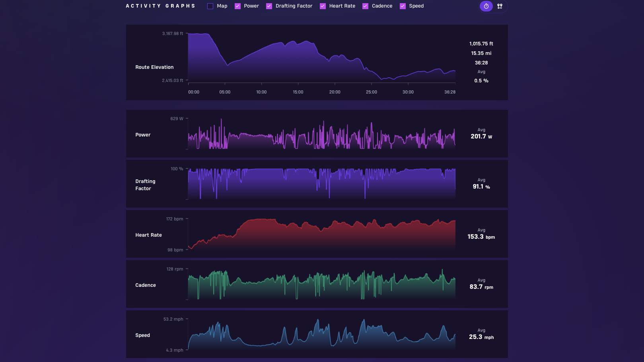This screenshot has height=362, width=644.
Task: Enable the Map checkbox
Action: [x=210, y=6]
